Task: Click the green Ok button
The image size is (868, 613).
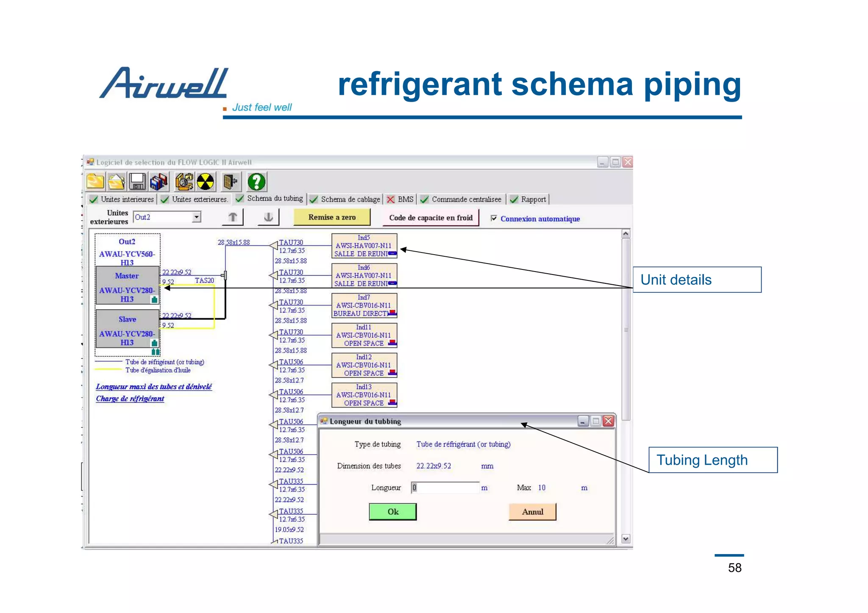Action: (392, 512)
